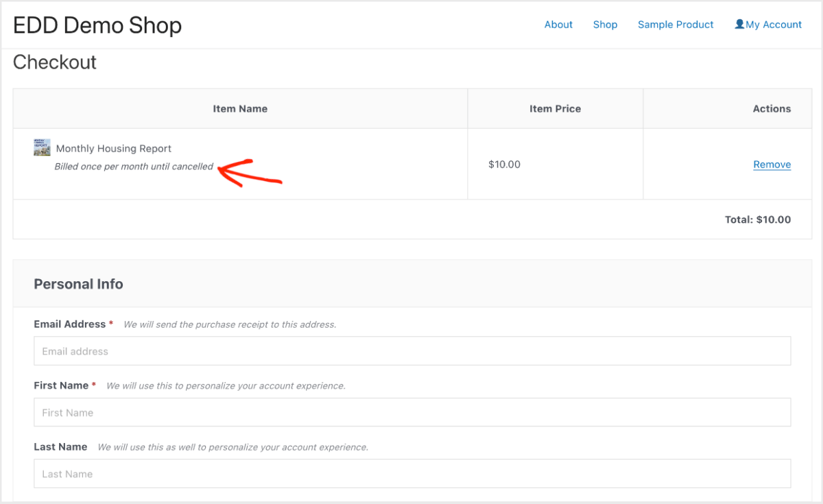
Task: Click the Monthly Housing Report product thumbnail
Action: pyautogui.click(x=42, y=147)
